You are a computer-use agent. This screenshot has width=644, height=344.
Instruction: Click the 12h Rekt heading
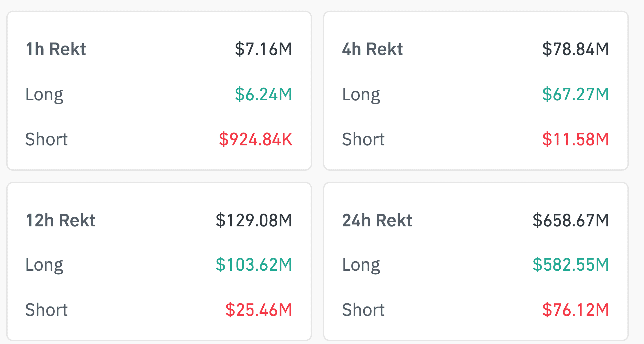(x=61, y=220)
